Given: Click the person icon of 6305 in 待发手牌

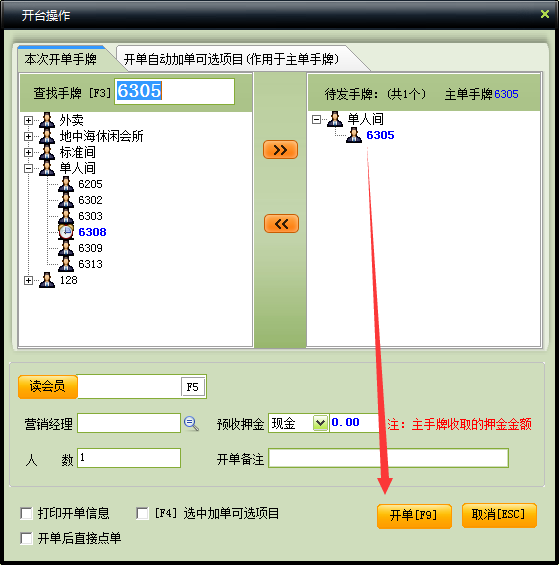Looking at the screenshot, I should pyautogui.click(x=354, y=135).
